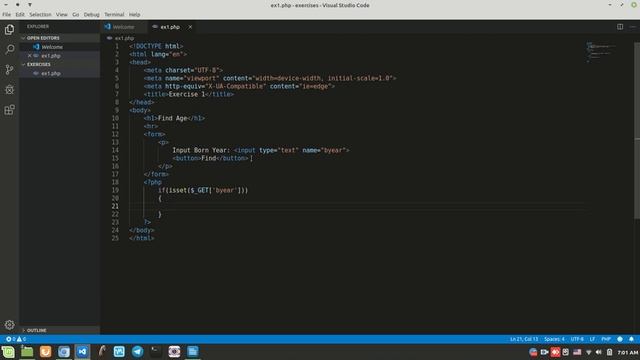
Task: Open the Linux Mint start menu
Action: (x=8, y=351)
